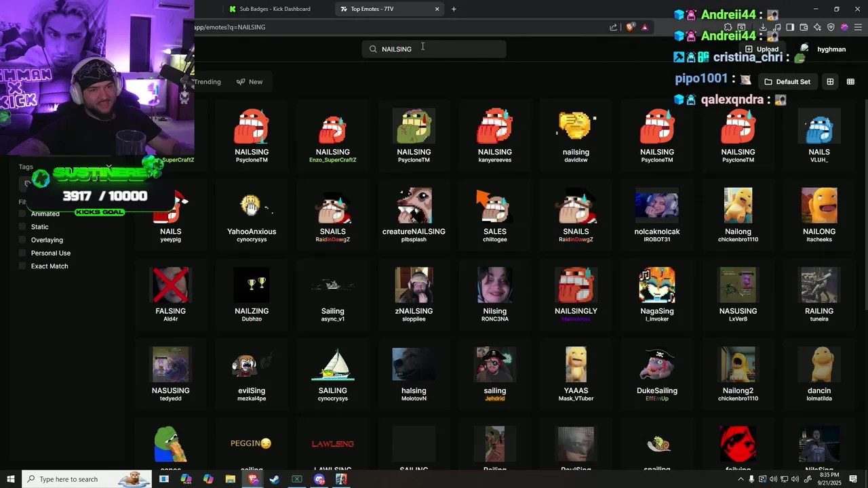Open the Trending emotes tab
This screenshot has width=868, height=488.
[207, 82]
